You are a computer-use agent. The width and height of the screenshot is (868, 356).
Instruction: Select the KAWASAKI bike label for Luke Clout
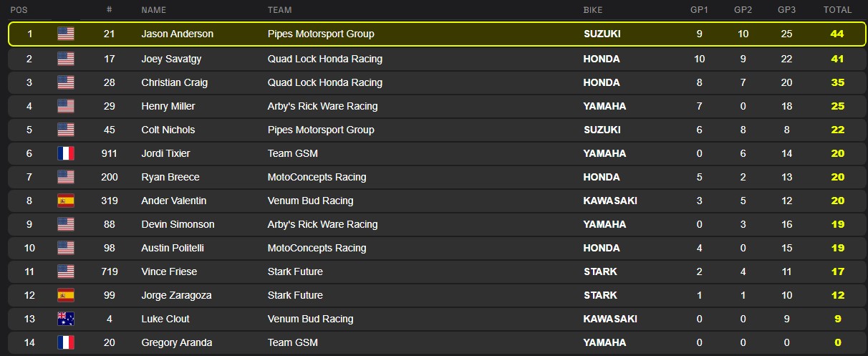[610, 319]
